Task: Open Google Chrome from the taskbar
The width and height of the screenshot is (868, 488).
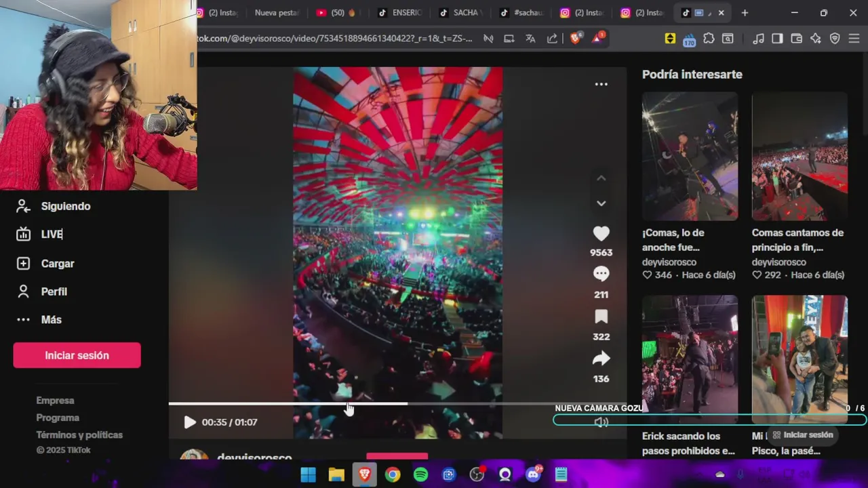Action: point(393,474)
